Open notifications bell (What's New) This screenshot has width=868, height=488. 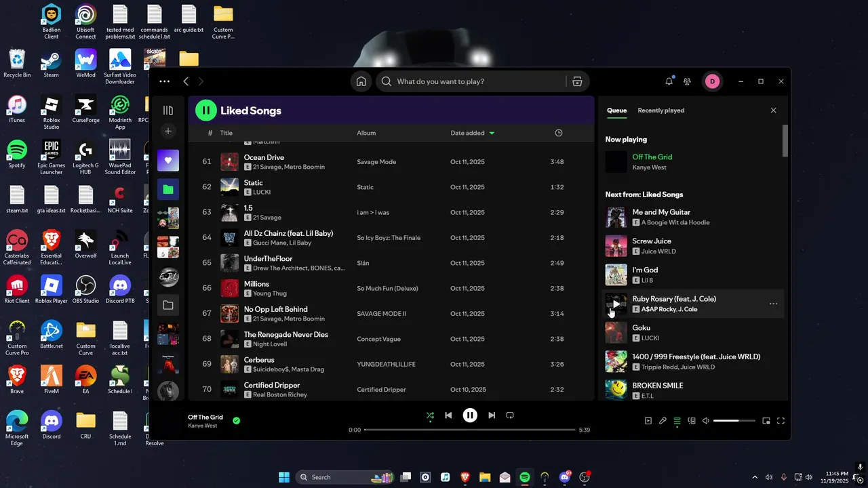point(669,81)
